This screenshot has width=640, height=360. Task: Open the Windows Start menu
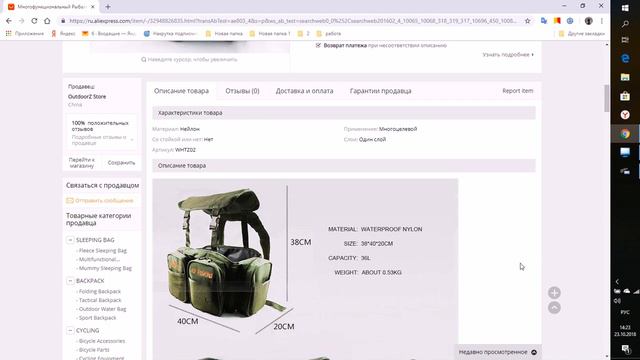pos(625,7)
